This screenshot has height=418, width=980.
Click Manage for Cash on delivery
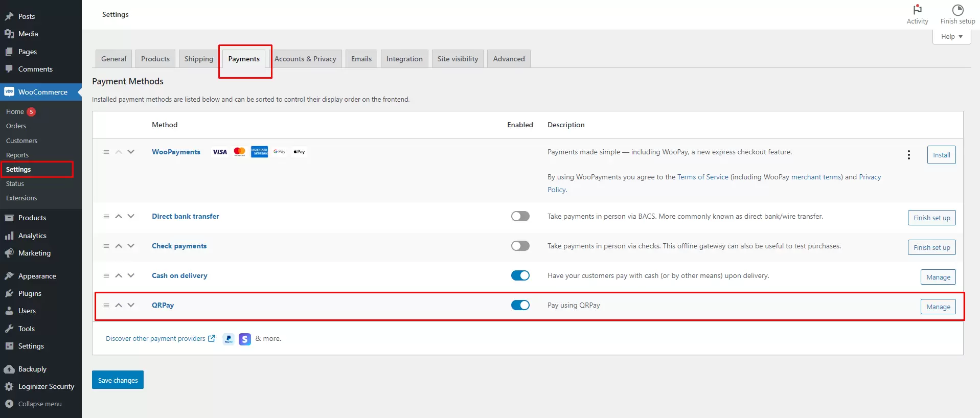[938, 277]
